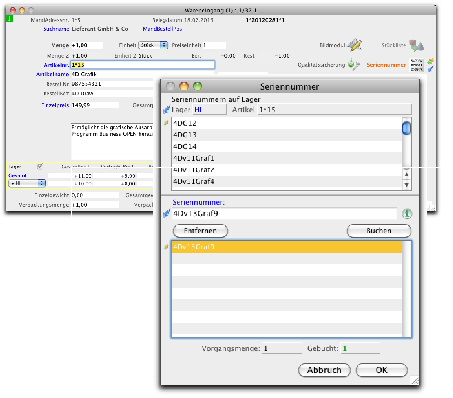The height and width of the screenshot is (398, 453).
Task: Select serial number 4DC13 in stock list
Action: (x=287, y=135)
